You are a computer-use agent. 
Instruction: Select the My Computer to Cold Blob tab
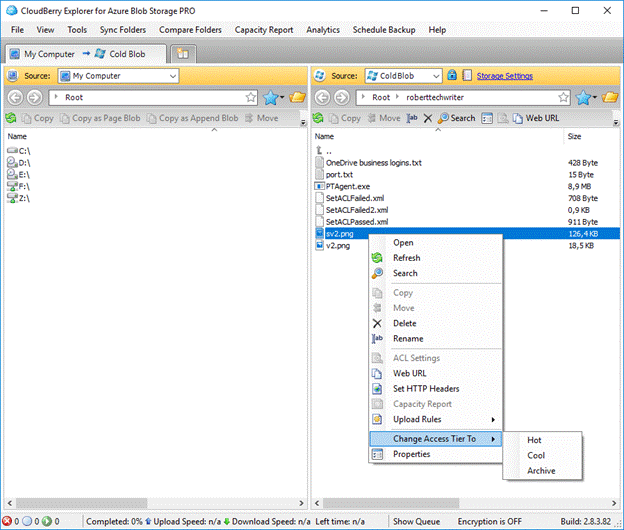coord(86,54)
